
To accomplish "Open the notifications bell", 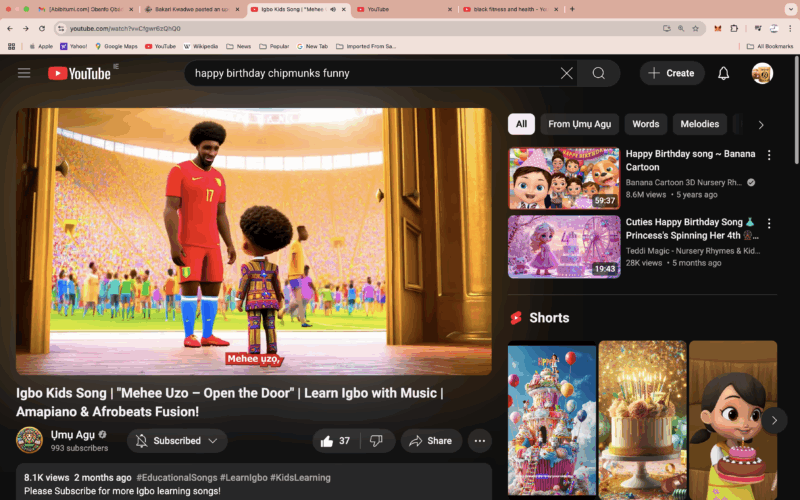I will pos(723,73).
